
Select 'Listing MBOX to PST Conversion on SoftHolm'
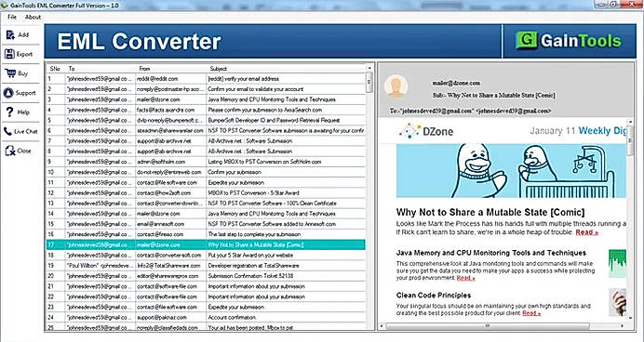point(206,162)
